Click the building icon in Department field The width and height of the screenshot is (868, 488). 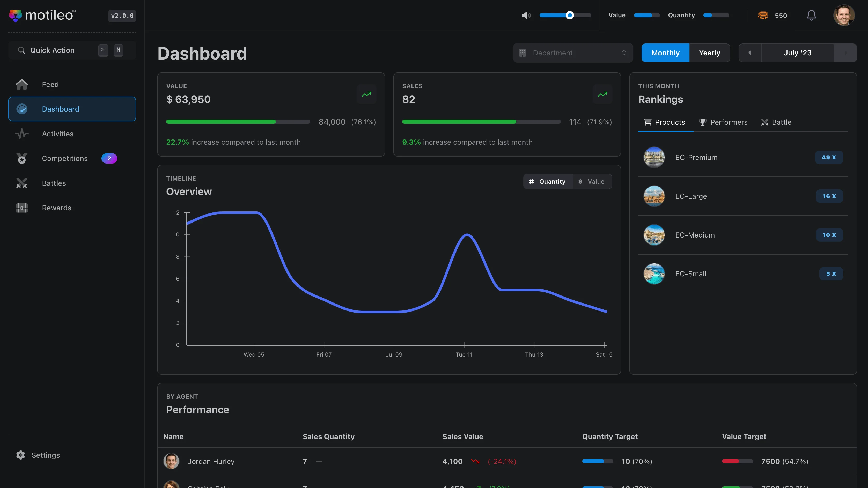coord(523,53)
